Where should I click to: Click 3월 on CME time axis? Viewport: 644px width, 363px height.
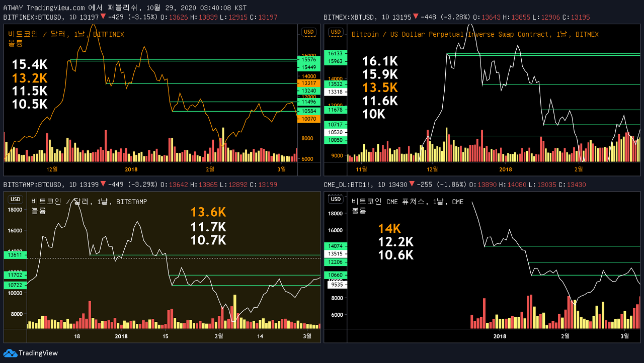tap(624, 336)
